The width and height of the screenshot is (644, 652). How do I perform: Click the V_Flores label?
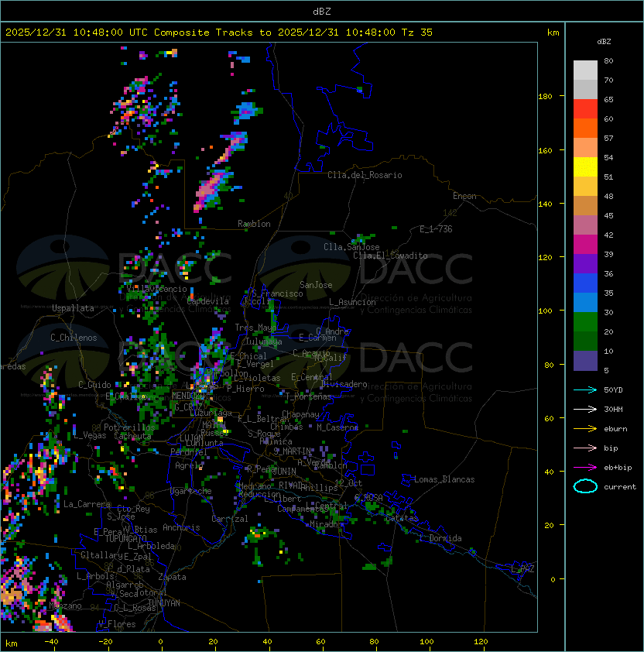point(117,624)
